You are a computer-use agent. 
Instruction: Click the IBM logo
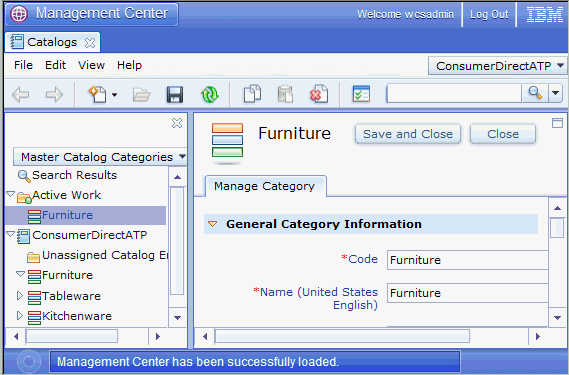544,15
